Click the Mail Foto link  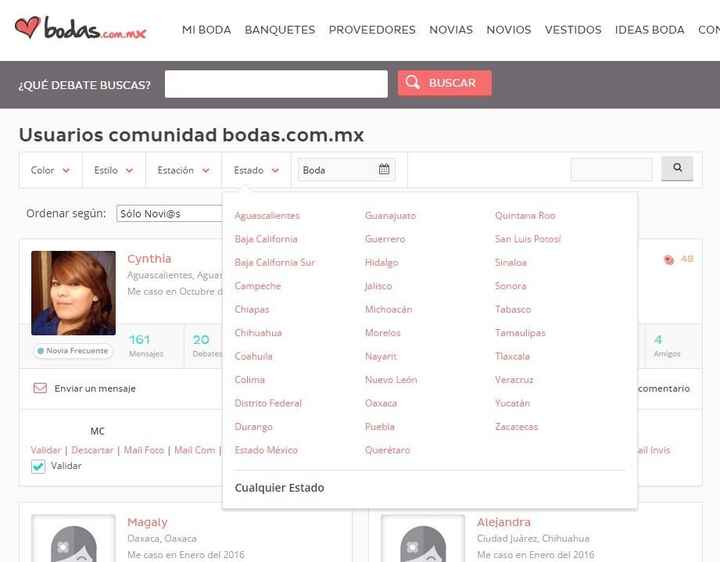tap(144, 450)
